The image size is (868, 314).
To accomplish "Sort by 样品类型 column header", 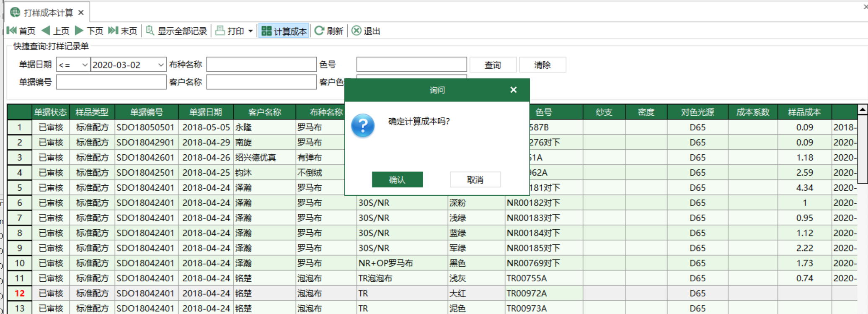I will point(92,112).
